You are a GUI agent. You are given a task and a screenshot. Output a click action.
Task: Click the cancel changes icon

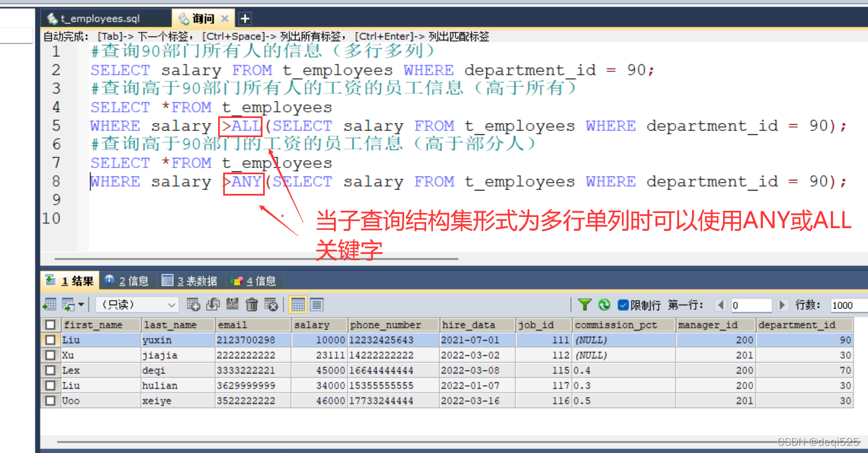click(x=272, y=305)
